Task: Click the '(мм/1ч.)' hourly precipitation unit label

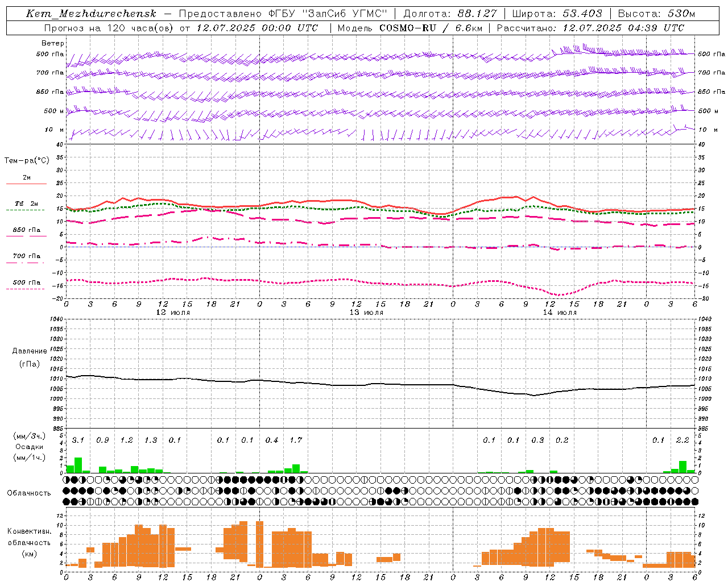Action: pos(29,458)
